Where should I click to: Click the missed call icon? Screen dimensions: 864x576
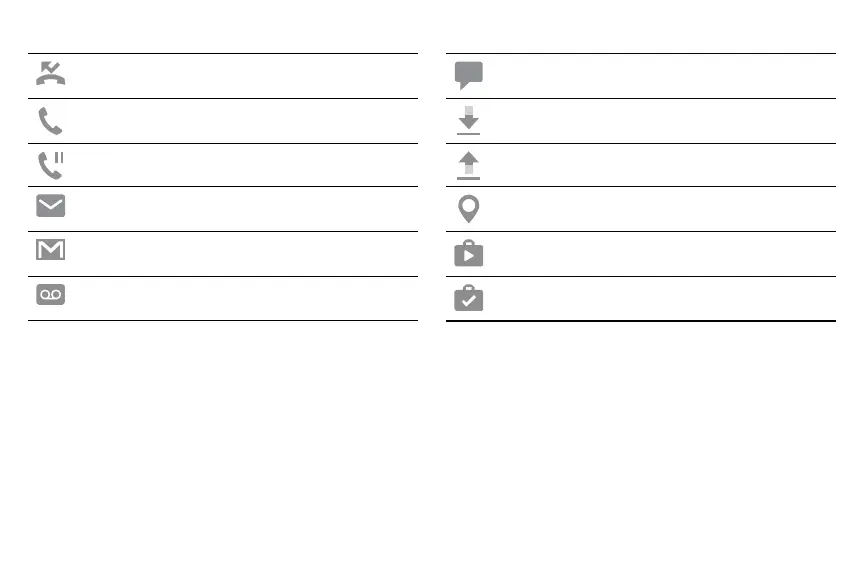[50, 74]
